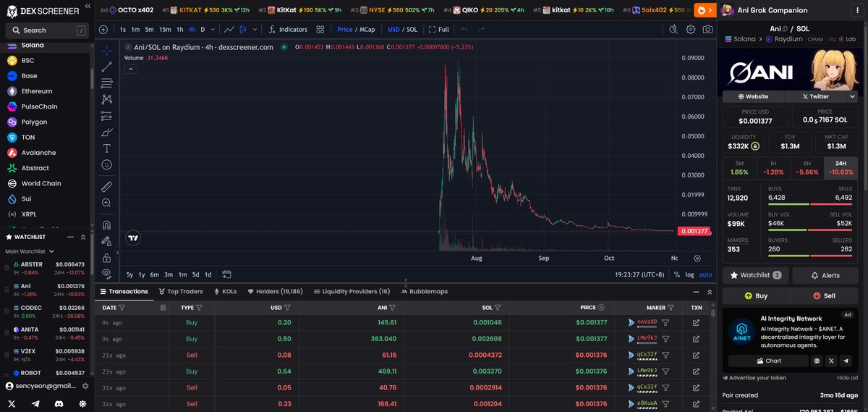Open DEX Screener Telegram link
Screen dimensions: 868x412
click(35, 403)
